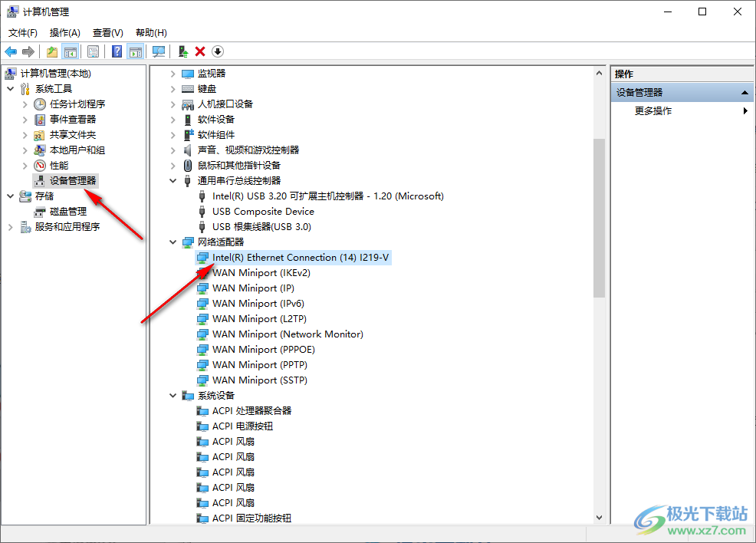Click the disable device down-arrow icon
The height and width of the screenshot is (543, 756).
pyautogui.click(x=218, y=51)
